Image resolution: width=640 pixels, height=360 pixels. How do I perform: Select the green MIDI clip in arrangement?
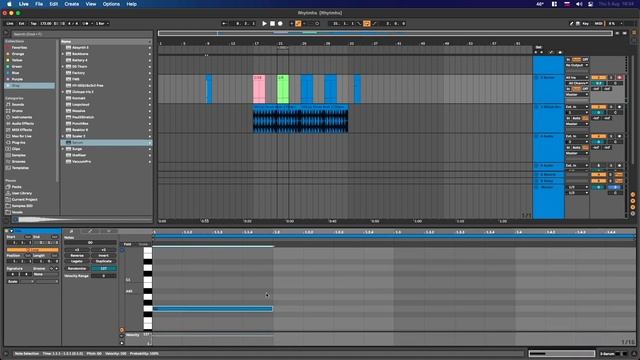[282, 89]
